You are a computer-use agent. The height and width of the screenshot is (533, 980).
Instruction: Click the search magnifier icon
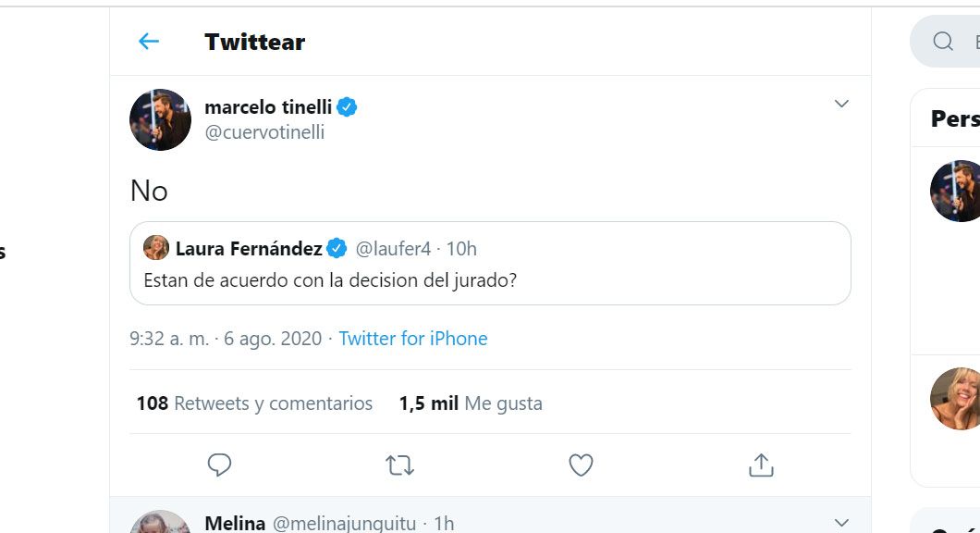[x=942, y=42]
